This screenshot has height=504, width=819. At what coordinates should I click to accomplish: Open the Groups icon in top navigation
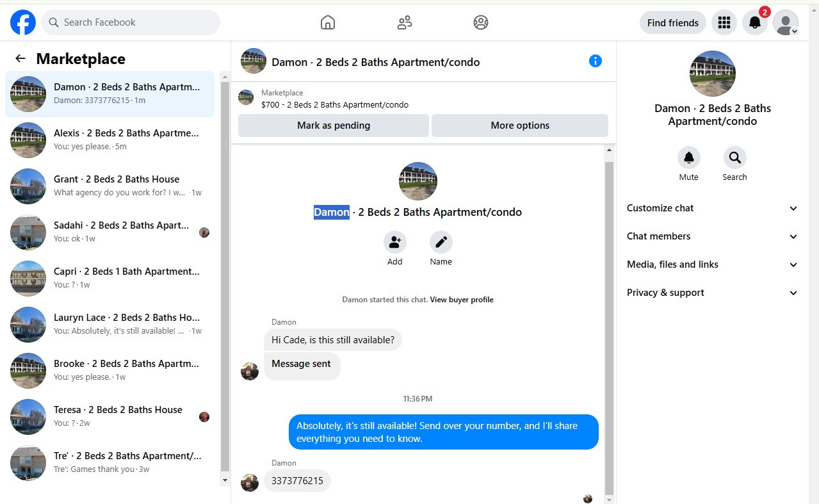481,22
